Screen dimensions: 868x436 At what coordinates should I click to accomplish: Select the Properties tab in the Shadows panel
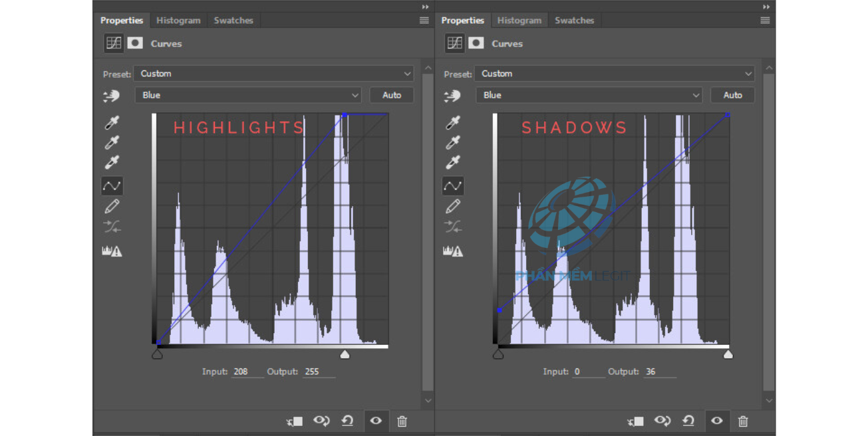coord(463,21)
